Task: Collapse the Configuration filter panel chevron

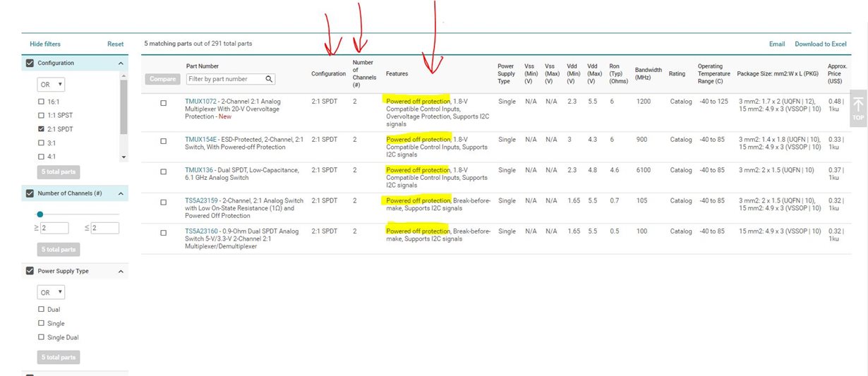Action: 120,63
